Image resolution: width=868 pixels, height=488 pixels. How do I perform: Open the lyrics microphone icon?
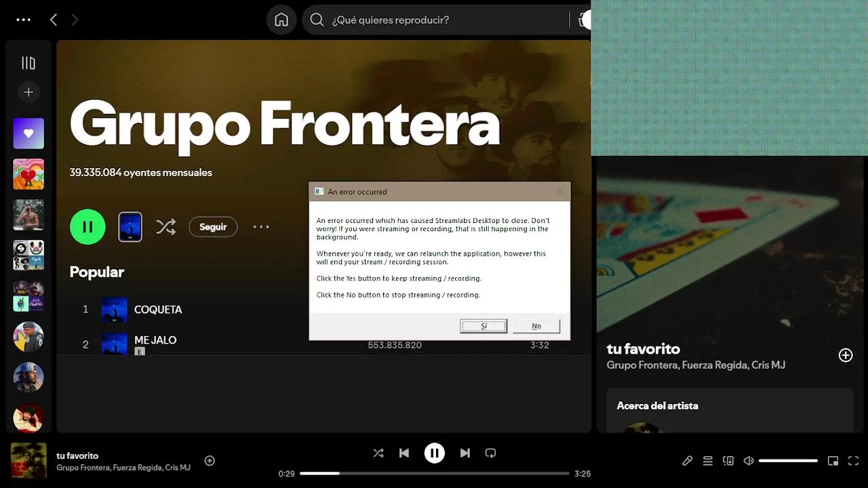click(688, 461)
